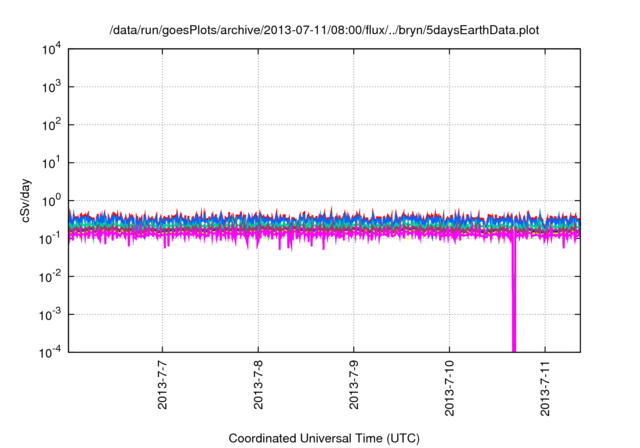Click the 10^-4 y-axis tick label

tap(51, 352)
